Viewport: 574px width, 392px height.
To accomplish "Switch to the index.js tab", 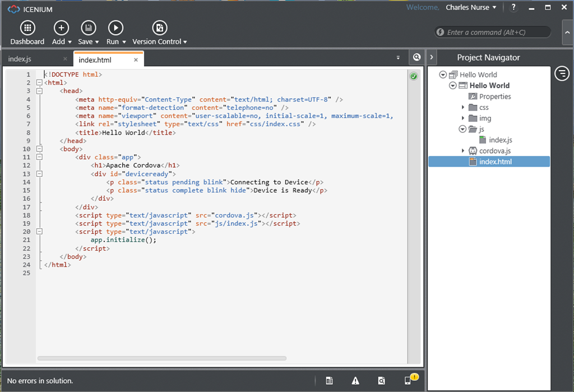I will tap(36, 59).
